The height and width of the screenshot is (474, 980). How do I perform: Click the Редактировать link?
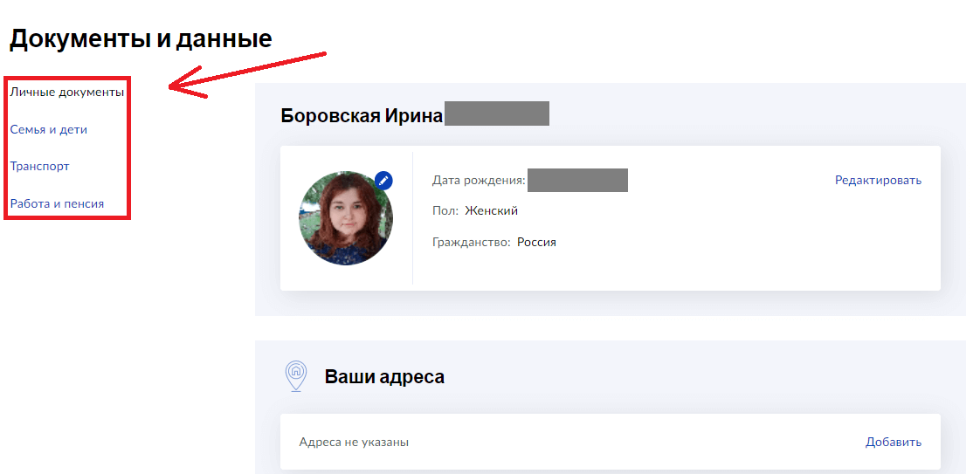pos(878,181)
